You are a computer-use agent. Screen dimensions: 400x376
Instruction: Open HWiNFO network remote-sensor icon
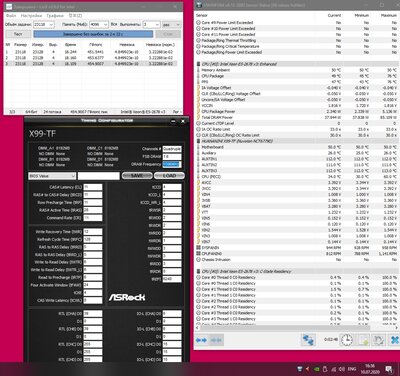308,340
